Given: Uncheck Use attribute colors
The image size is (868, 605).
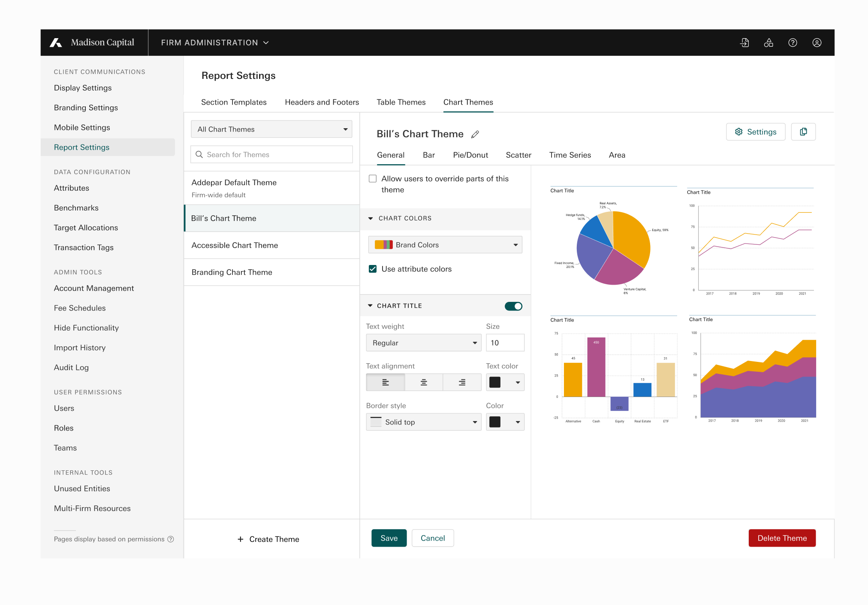Looking at the screenshot, I should click(x=373, y=269).
